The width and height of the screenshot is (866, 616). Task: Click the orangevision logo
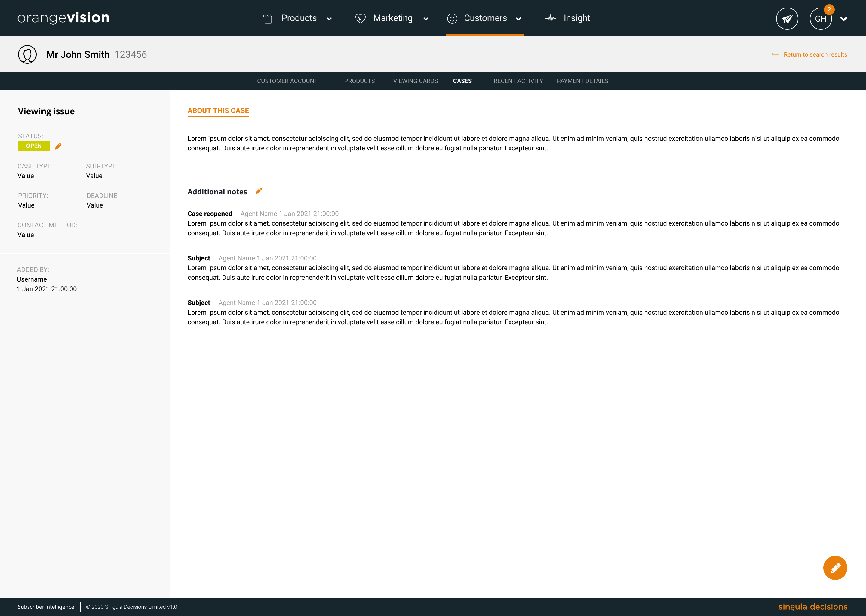(x=63, y=18)
